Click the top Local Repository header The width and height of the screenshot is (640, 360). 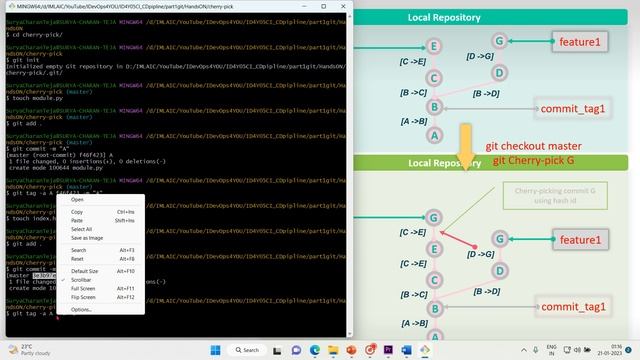coord(444,18)
